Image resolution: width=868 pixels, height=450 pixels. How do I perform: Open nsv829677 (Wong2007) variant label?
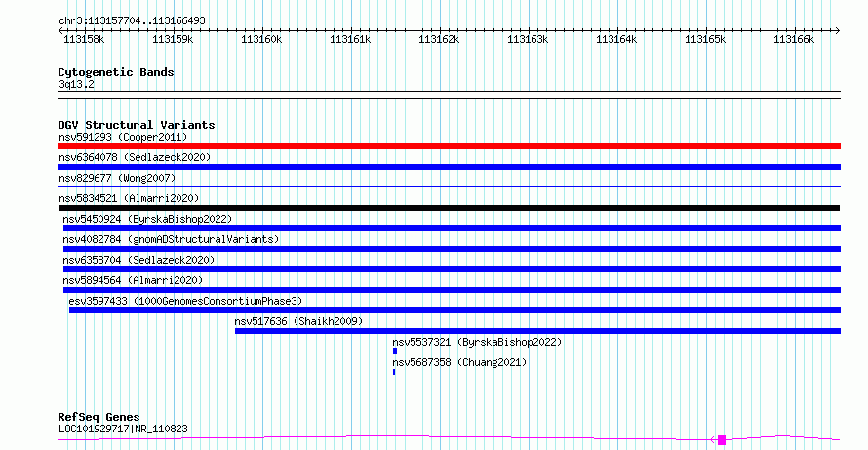pyautogui.click(x=117, y=178)
